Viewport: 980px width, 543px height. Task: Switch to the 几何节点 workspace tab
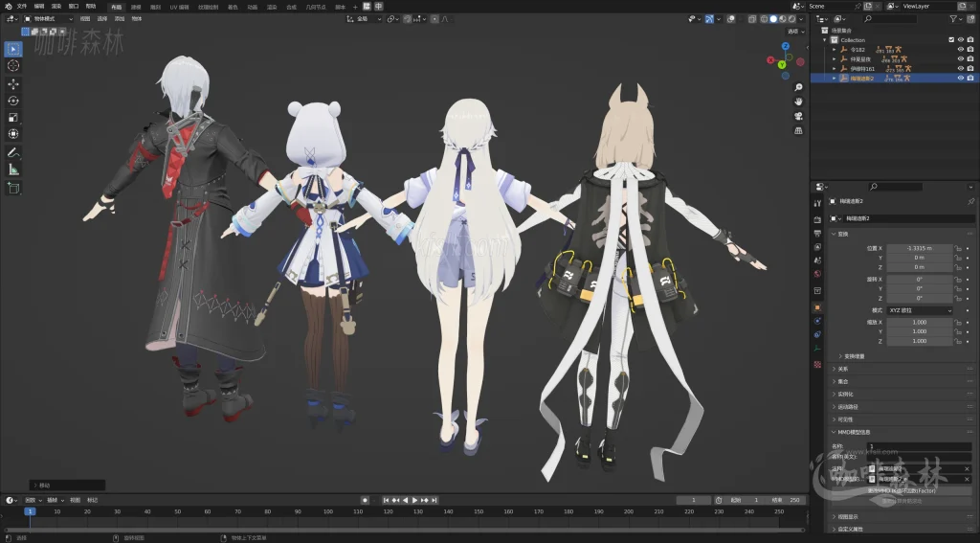[316, 7]
